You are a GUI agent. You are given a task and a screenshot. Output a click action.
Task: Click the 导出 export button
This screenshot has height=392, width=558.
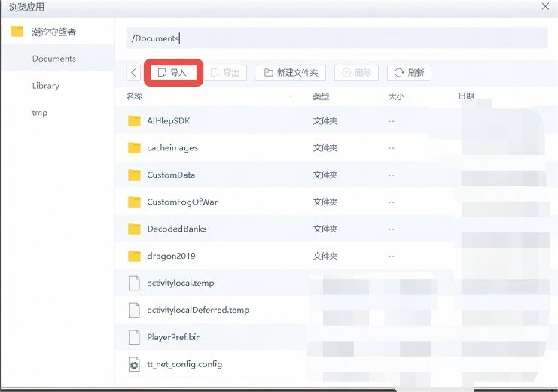coord(225,72)
